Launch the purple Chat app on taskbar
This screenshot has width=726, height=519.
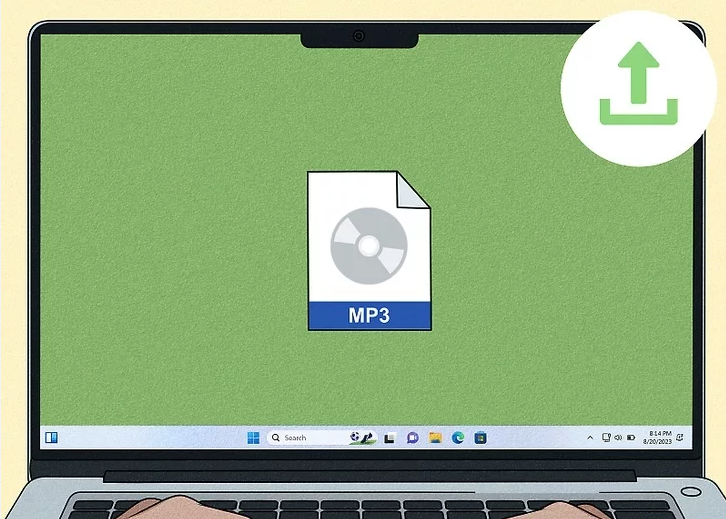[x=412, y=438]
